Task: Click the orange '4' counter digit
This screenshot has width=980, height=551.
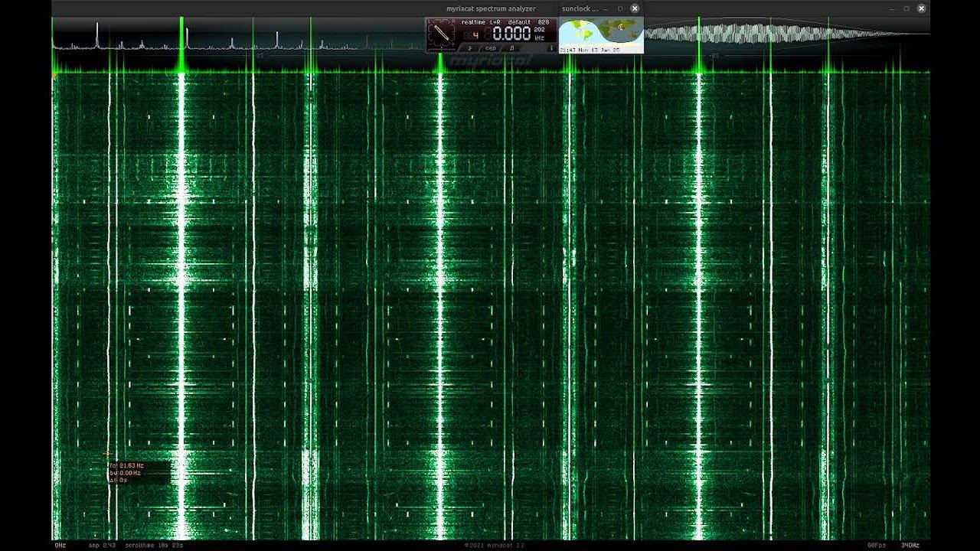Action: point(475,35)
